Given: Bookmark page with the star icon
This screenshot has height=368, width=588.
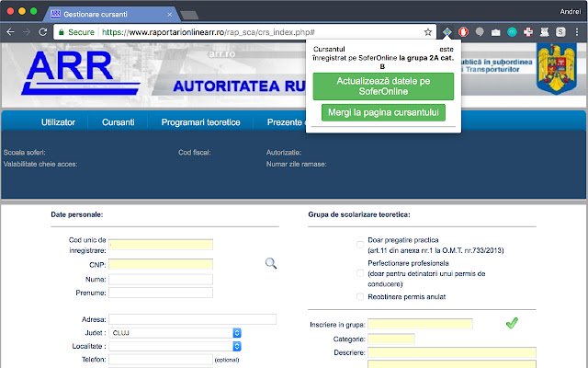Looking at the screenshot, I should click(x=428, y=32).
